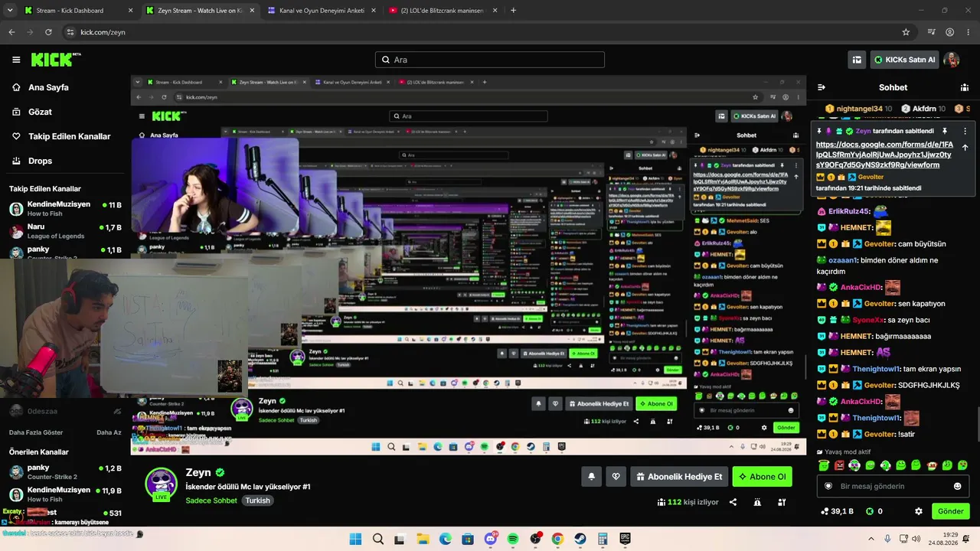Click the Turkish language tag
This screenshot has height=551, width=980.
tap(258, 500)
